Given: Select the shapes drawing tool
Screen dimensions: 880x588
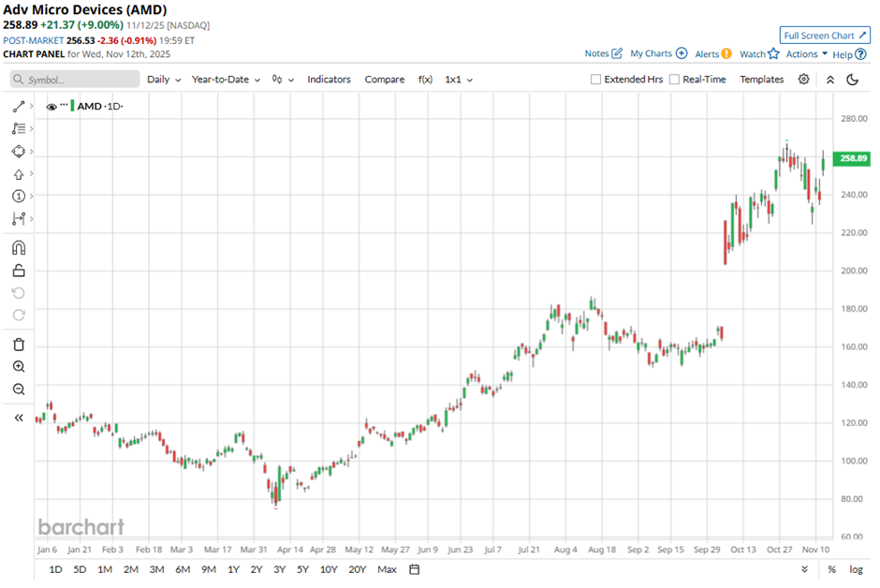Looking at the screenshot, I should pos(19,152).
